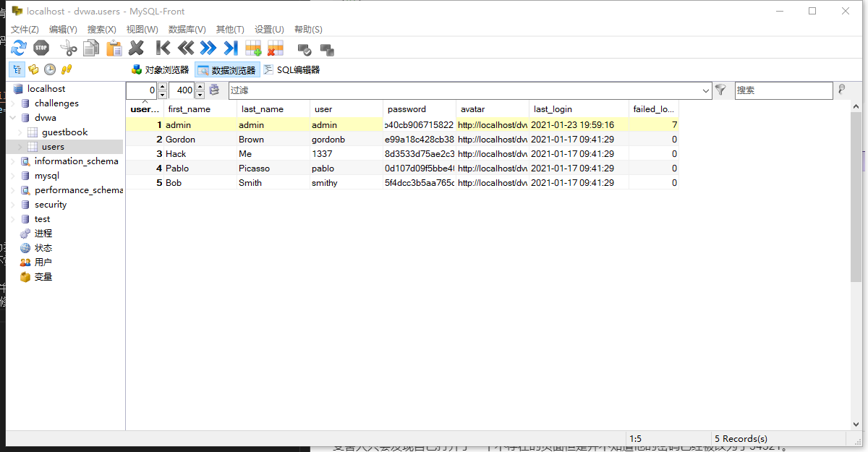Click the insert record table icon
The width and height of the screenshot is (868, 452).
click(253, 48)
